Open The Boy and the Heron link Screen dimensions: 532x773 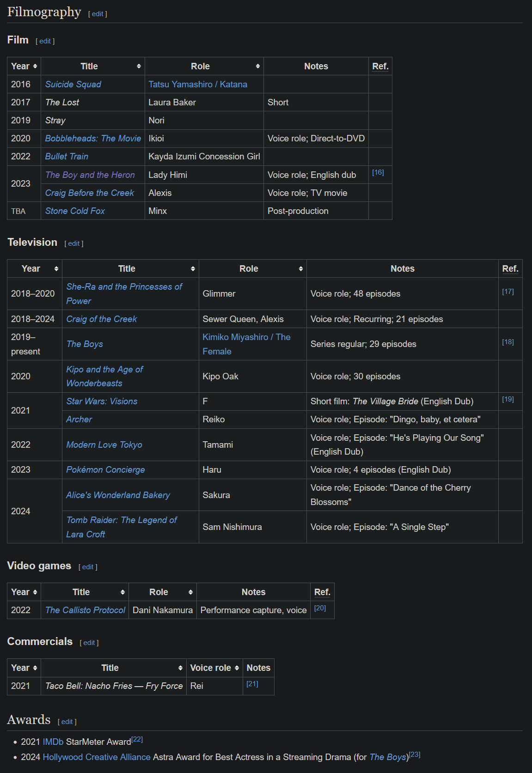pyautogui.click(x=90, y=175)
